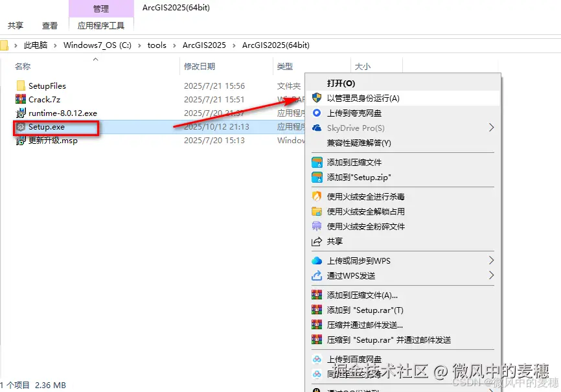Sort by 类型 column header

tap(285, 66)
